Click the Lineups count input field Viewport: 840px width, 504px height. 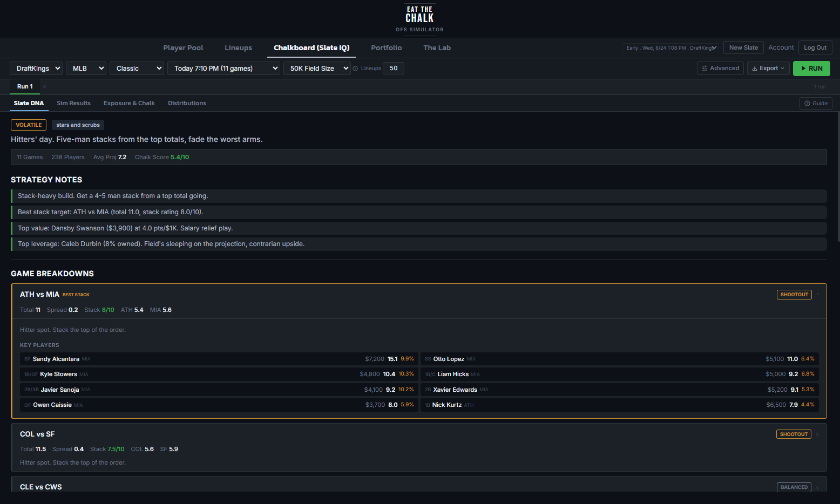coord(394,69)
